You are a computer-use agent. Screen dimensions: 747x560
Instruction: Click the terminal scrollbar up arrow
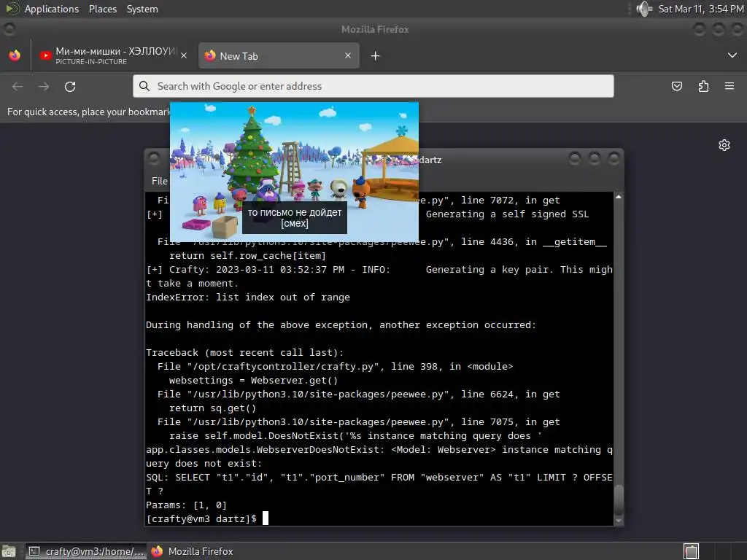point(619,197)
